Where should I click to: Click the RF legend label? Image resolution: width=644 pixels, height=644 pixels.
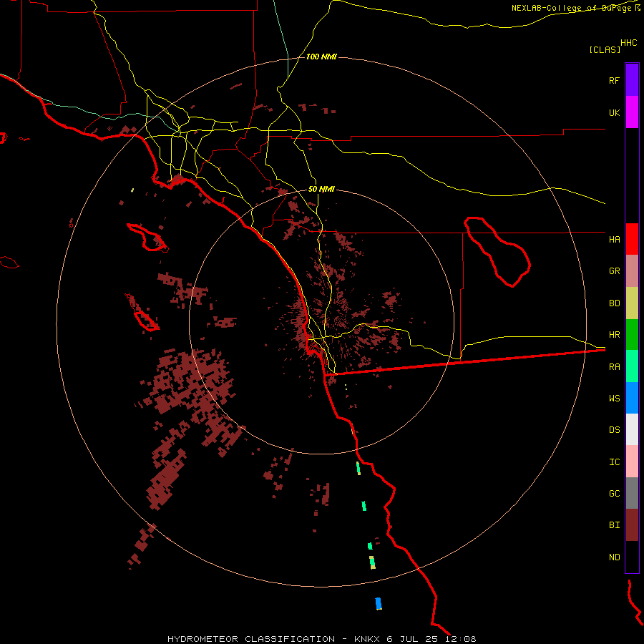point(614,80)
